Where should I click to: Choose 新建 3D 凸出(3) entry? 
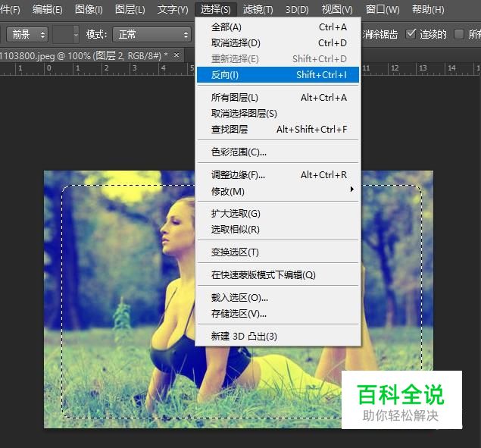(x=278, y=337)
